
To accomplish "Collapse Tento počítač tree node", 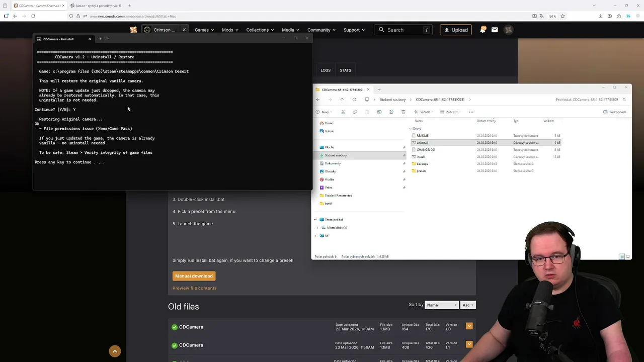I will pos(315,220).
